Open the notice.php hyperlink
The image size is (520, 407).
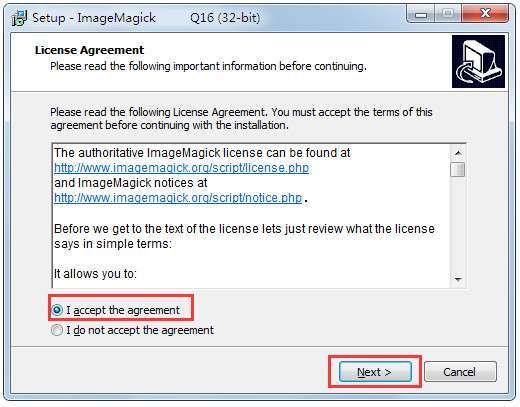click(178, 198)
